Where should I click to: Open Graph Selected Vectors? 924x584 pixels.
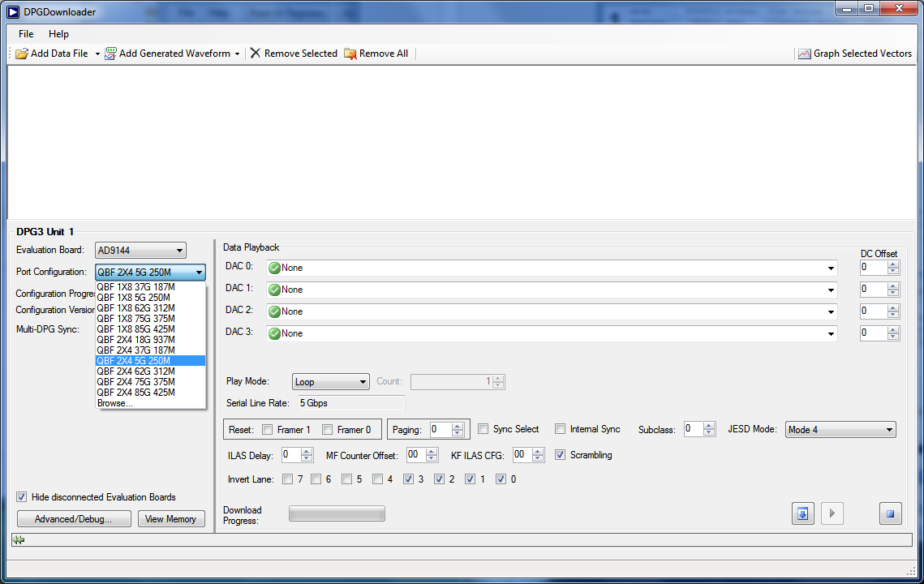point(855,54)
